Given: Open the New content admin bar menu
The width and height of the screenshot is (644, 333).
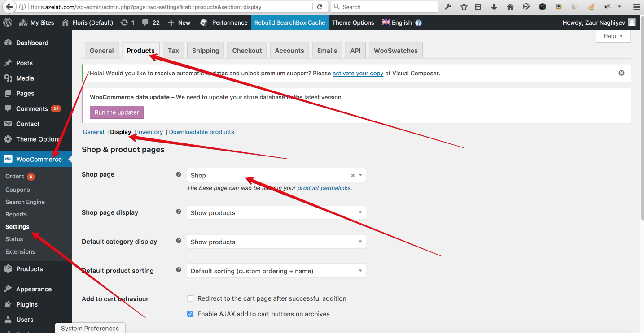Looking at the screenshot, I should [179, 22].
